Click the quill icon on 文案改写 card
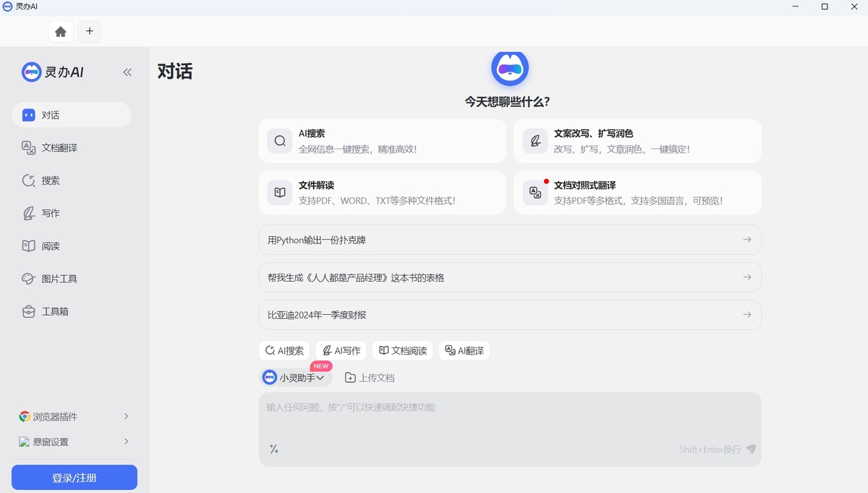This screenshot has height=493, width=868. (x=535, y=140)
